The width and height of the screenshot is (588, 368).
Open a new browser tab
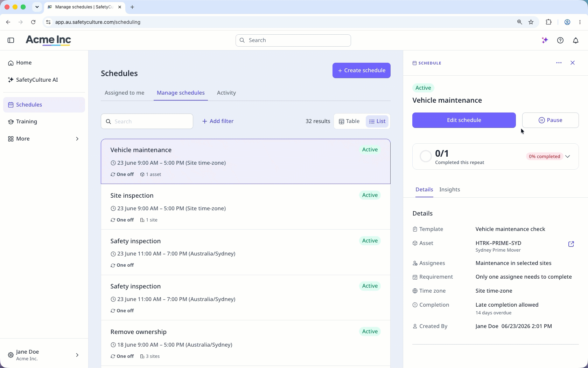pos(132,7)
